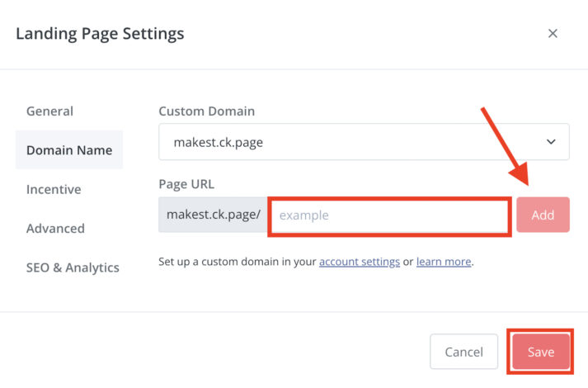
Task: Click the chevron arrow in Custom Domain
Action: (x=551, y=142)
